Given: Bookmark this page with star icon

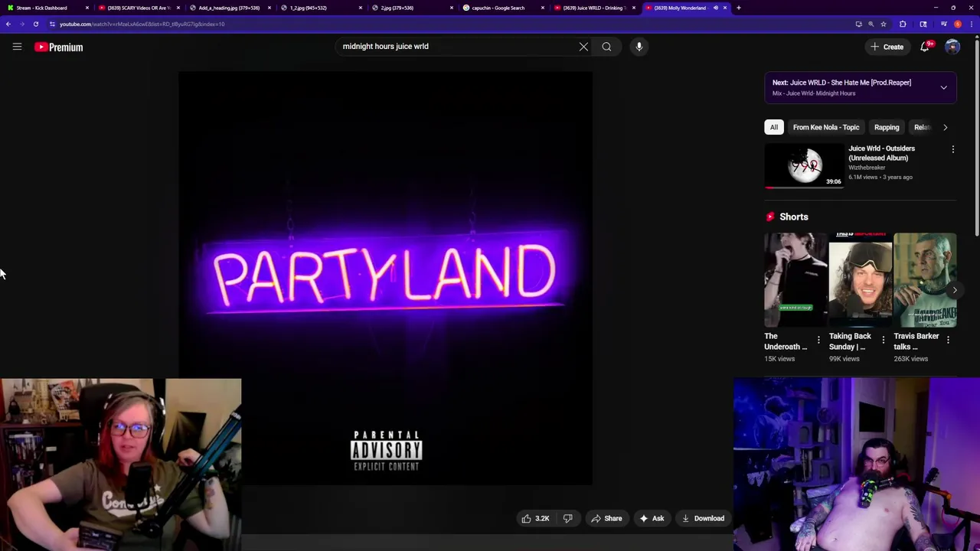Looking at the screenshot, I should tap(883, 24).
